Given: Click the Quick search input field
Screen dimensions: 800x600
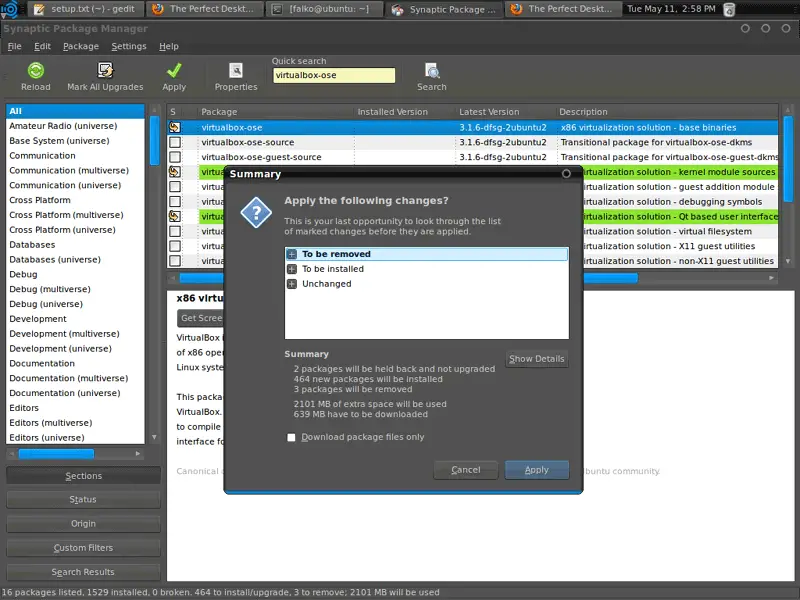Looking at the screenshot, I should pos(334,75).
